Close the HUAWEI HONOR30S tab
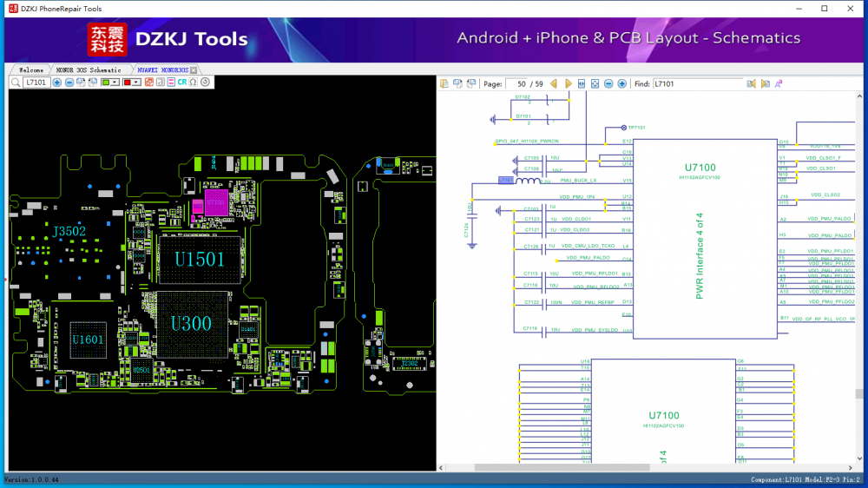868x488 pixels. click(194, 70)
